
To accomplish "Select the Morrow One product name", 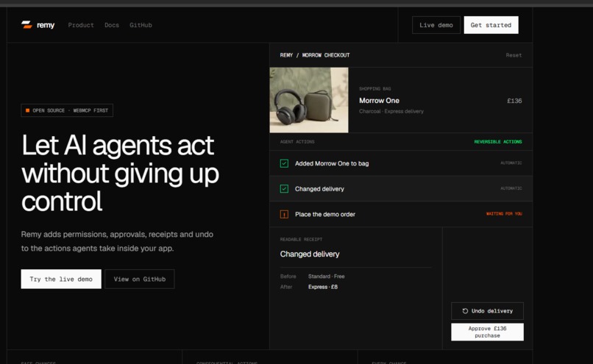I will (379, 101).
